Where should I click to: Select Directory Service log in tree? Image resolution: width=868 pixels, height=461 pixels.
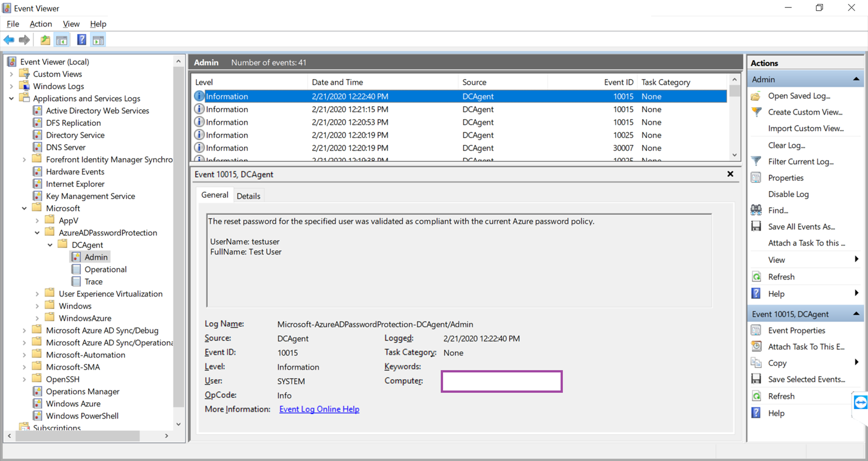click(75, 135)
